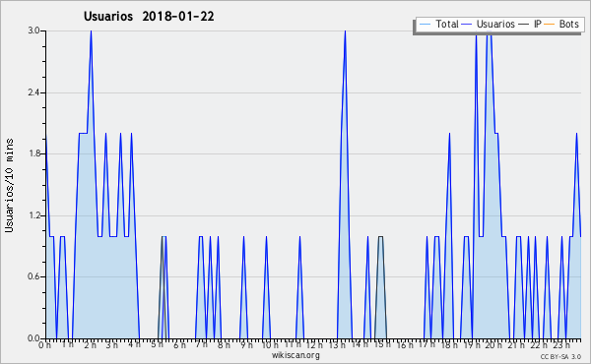
Task: Click the chart title 'Usuarios 2018-01-22'
Action: pos(149,17)
